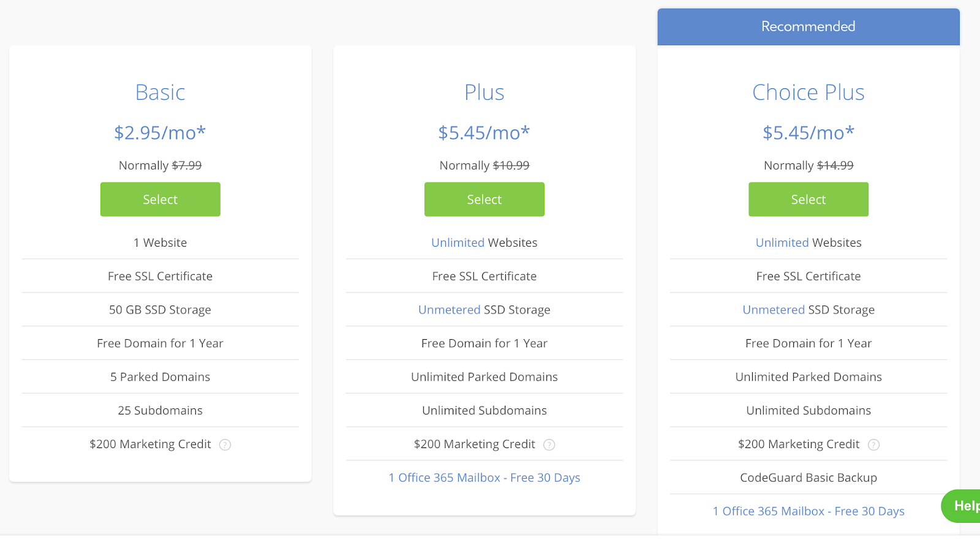Viewport: 980px width, 543px height.
Task: Click the Choice Plus $5.45/mo* price
Action: (x=809, y=132)
